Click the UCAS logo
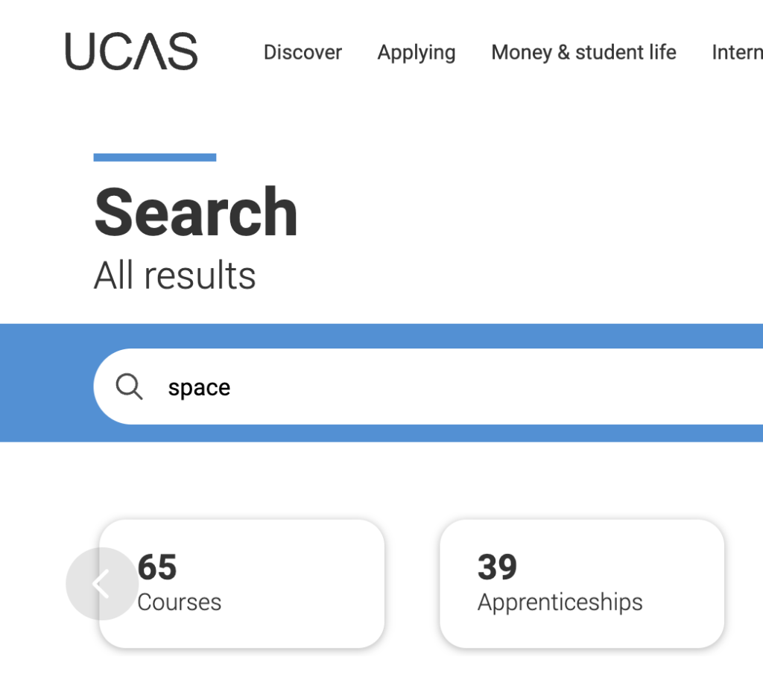Screen dimensions: 763x700 click(131, 51)
